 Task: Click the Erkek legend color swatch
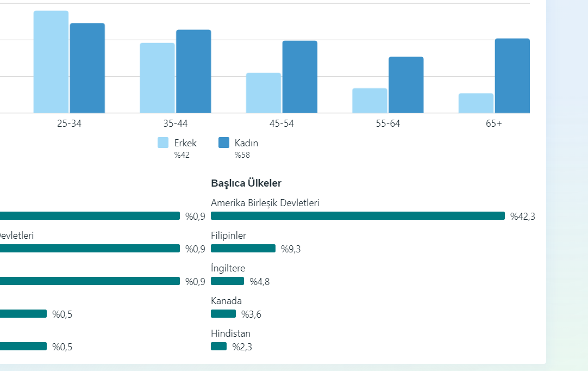coord(163,143)
